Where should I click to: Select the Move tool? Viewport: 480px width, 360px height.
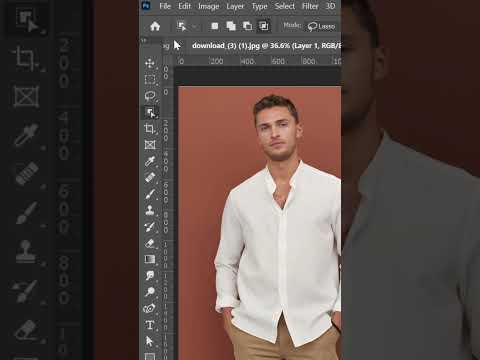(150, 63)
